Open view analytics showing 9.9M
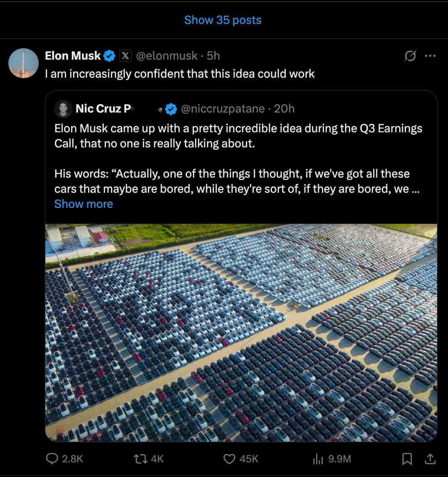The height and width of the screenshot is (477, 448). pos(318,459)
